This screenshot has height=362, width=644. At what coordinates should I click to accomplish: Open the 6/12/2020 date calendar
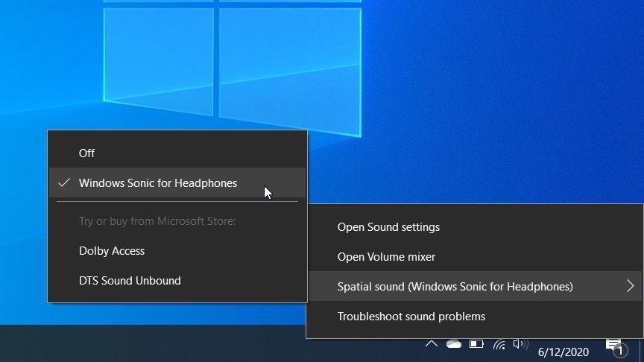point(563,352)
